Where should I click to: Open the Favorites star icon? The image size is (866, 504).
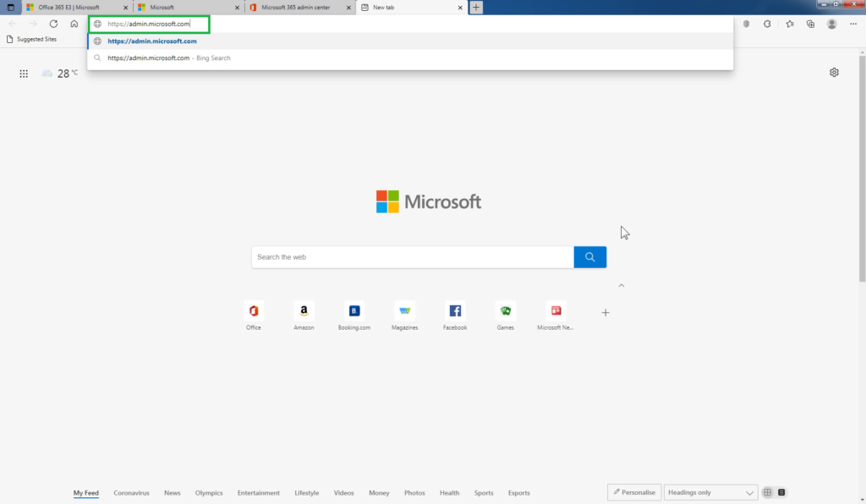click(x=790, y=24)
